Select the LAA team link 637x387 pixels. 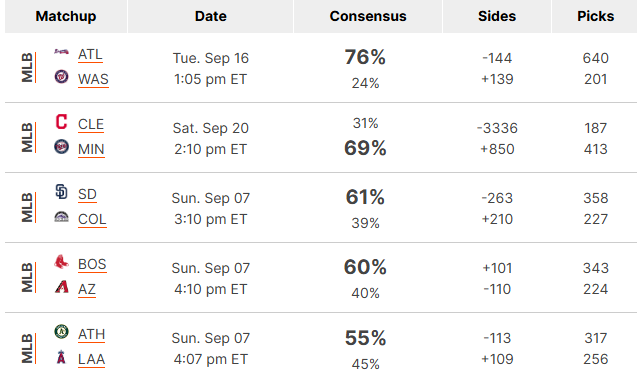(91, 359)
